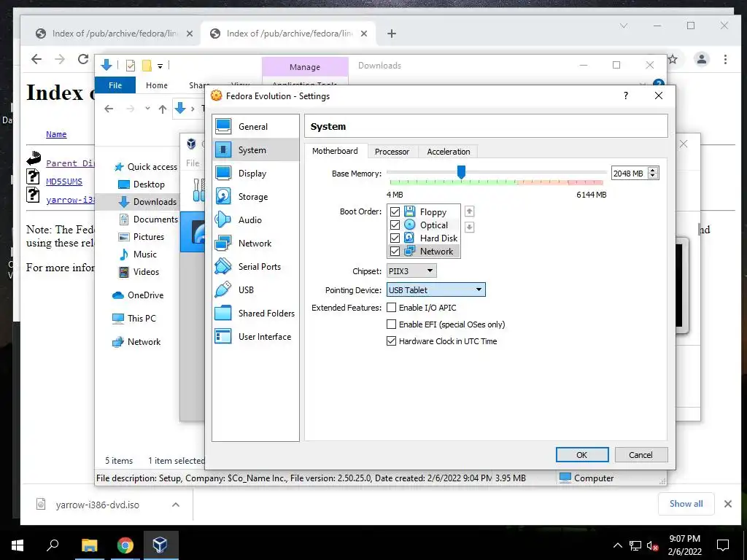Switch to the Processor tab
The image size is (747, 560).
392,152
